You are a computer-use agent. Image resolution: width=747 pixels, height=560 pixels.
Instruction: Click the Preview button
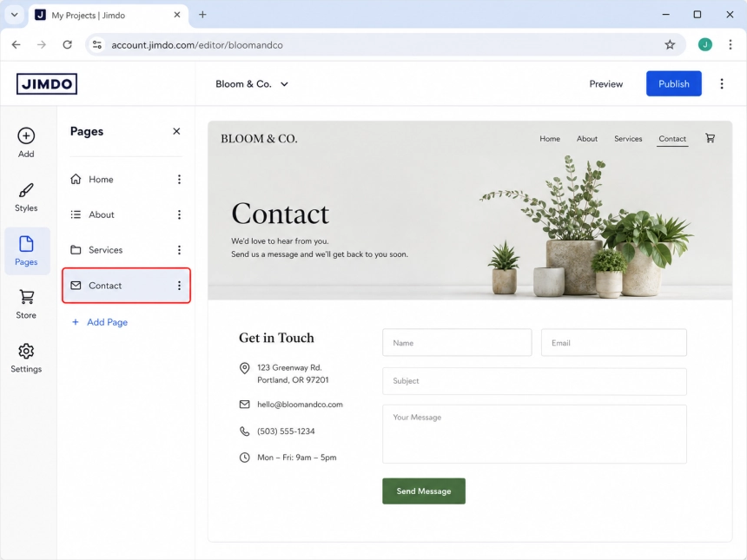pos(605,84)
